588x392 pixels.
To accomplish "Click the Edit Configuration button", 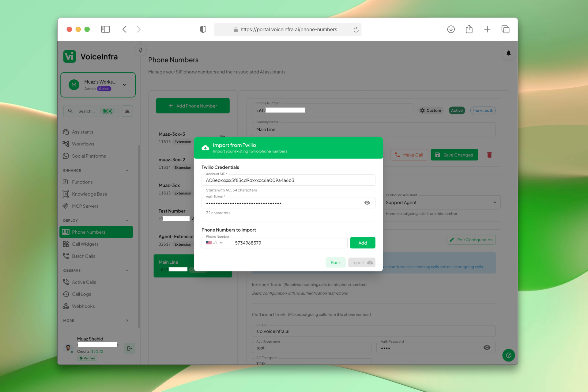I will tap(471, 240).
